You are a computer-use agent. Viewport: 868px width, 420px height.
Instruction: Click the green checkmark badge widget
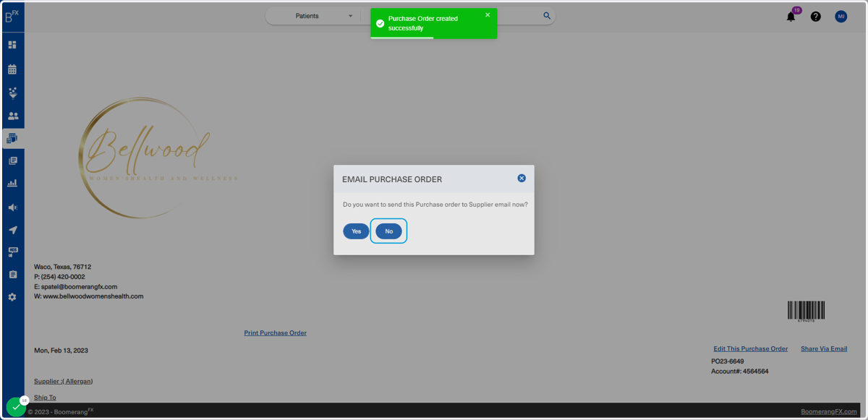(x=16, y=407)
